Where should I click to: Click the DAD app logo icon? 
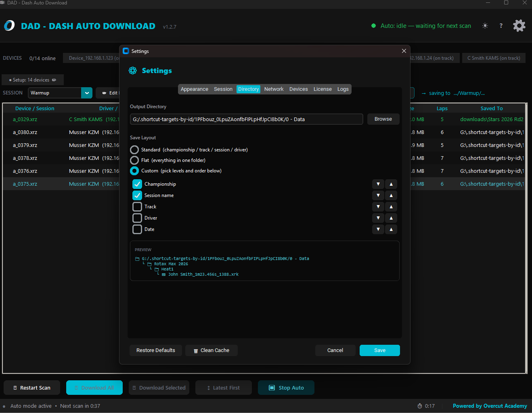tap(9, 26)
